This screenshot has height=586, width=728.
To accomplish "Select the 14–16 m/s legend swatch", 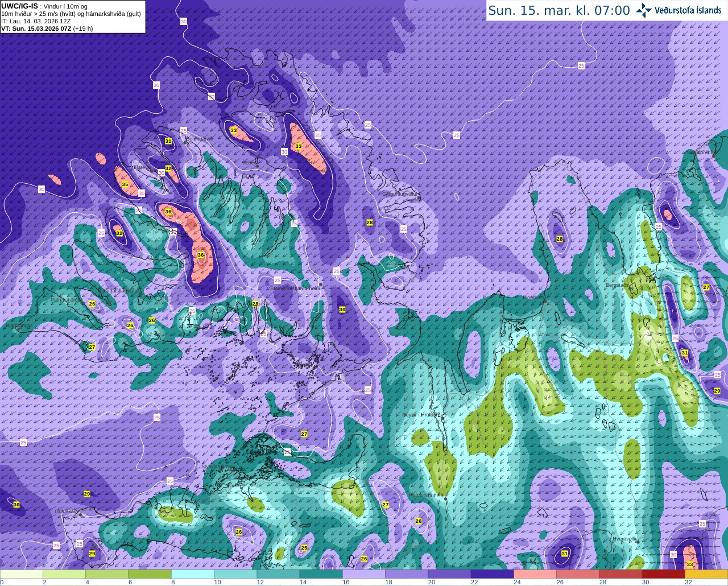I will [x=321, y=574].
